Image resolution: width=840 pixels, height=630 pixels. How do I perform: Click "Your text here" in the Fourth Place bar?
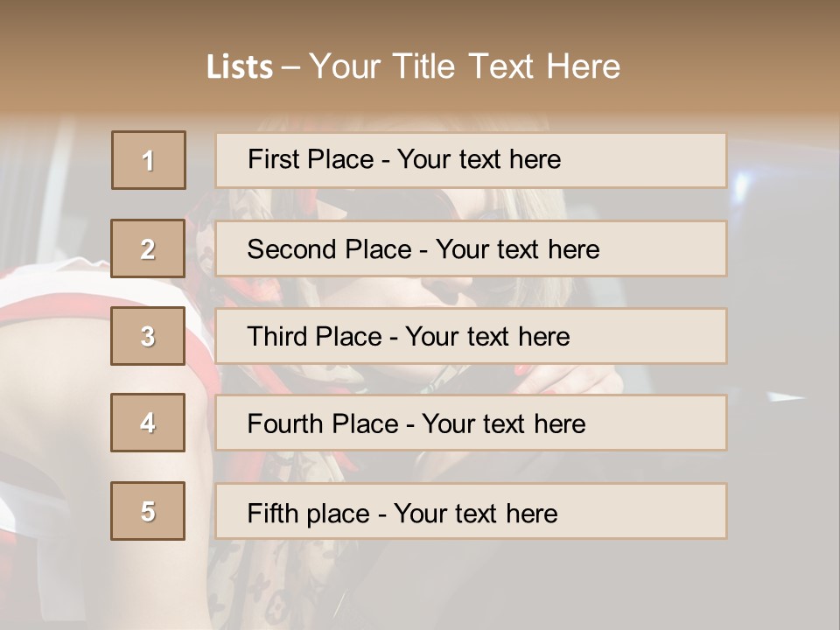(x=503, y=424)
